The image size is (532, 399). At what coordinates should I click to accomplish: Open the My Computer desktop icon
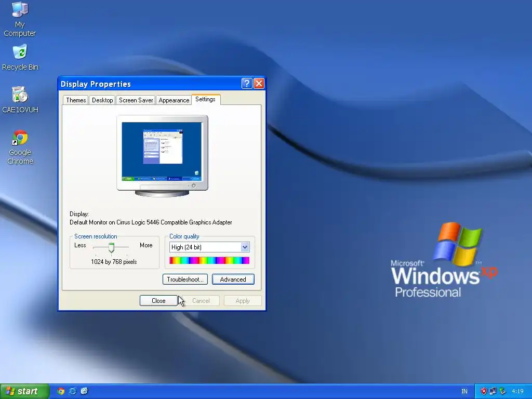coord(20,19)
